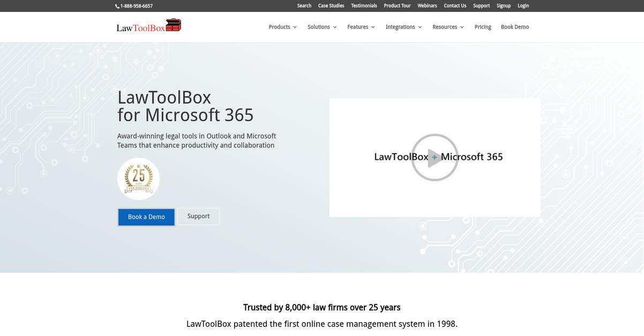Open Book Demo in the navigation bar
Screen dimensions: 644x336
pyautogui.click(x=515, y=27)
